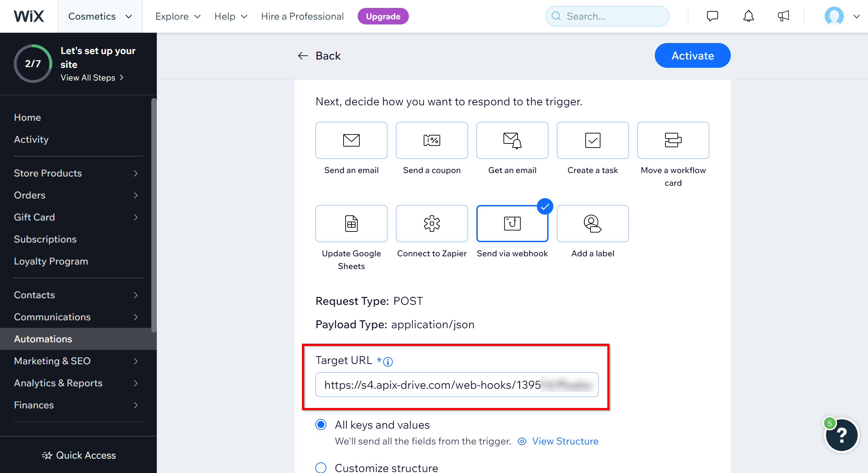Screen dimensions: 868x473
Task: Expand Orders submenu
Action: (x=136, y=195)
